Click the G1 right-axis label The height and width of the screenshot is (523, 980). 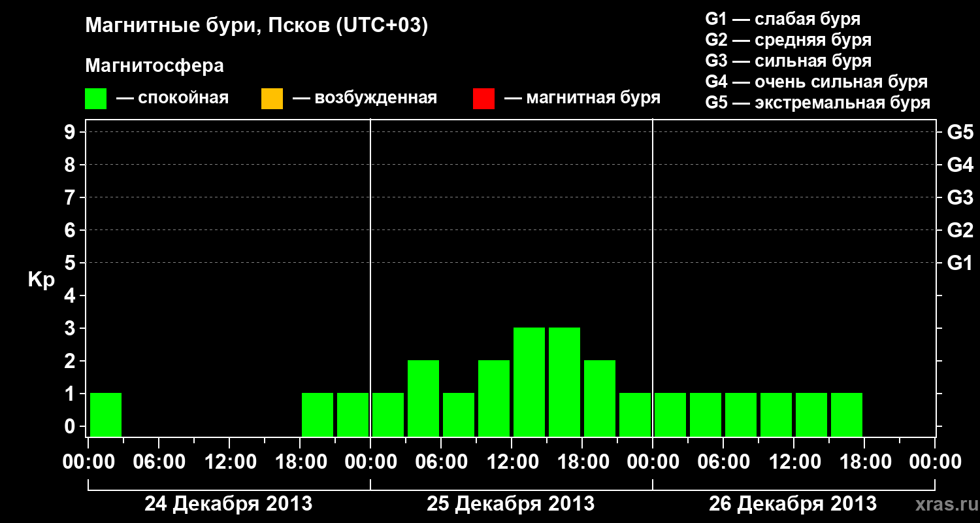[960, 263]
